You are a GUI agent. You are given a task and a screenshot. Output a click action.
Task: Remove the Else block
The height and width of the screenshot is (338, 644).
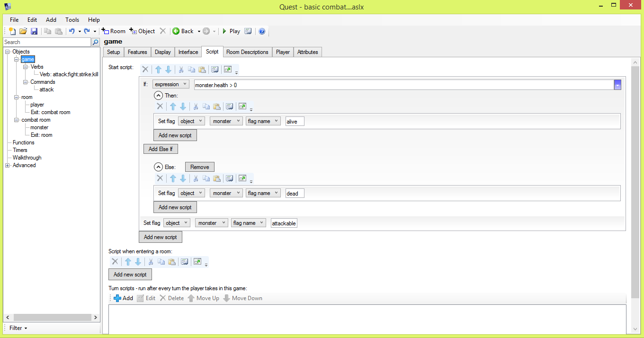(x=199, y=167)
